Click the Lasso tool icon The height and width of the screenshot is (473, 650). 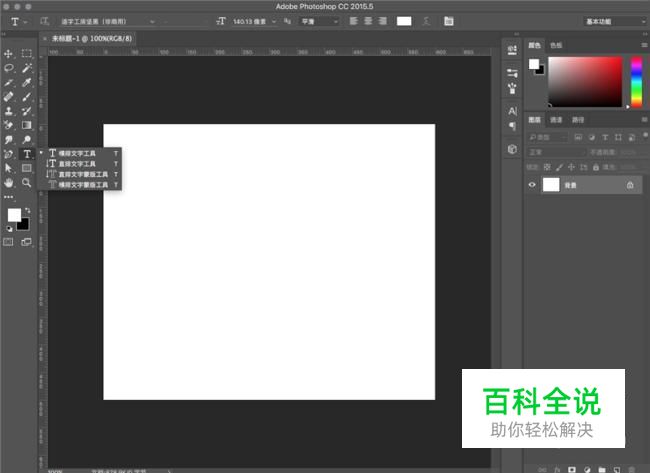(x=9, y=68)
